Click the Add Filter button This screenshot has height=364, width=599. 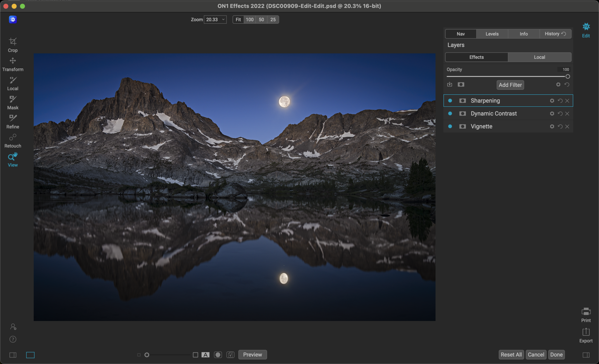point(510,85)
